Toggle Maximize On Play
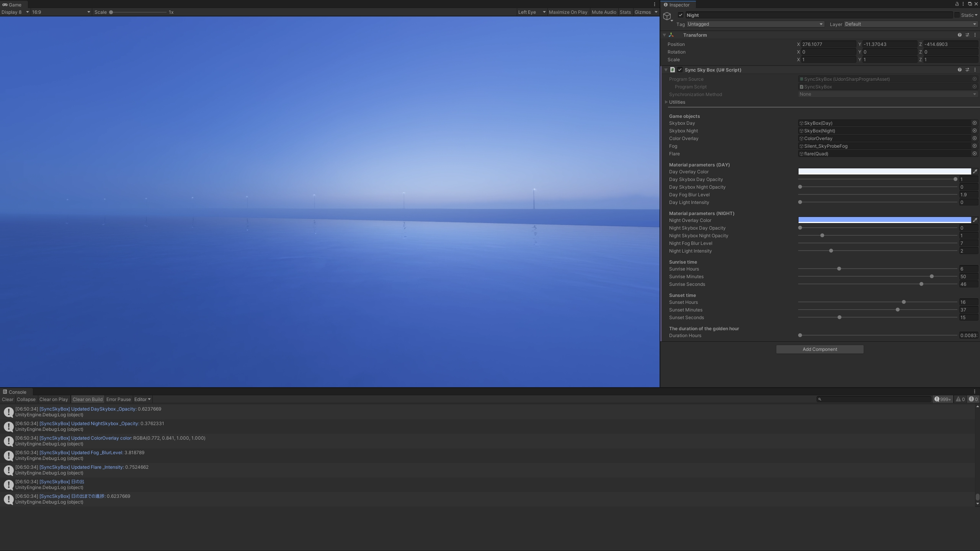 [568, 12]
